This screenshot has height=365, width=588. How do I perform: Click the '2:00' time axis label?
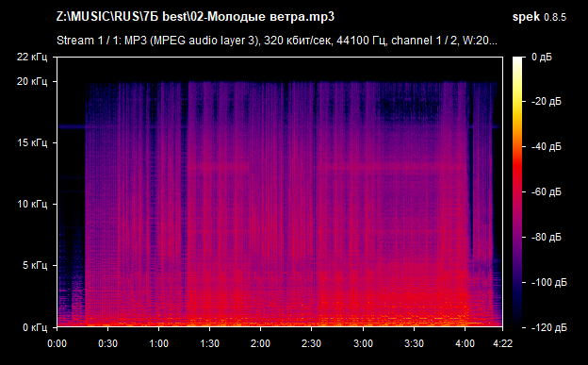260,343
